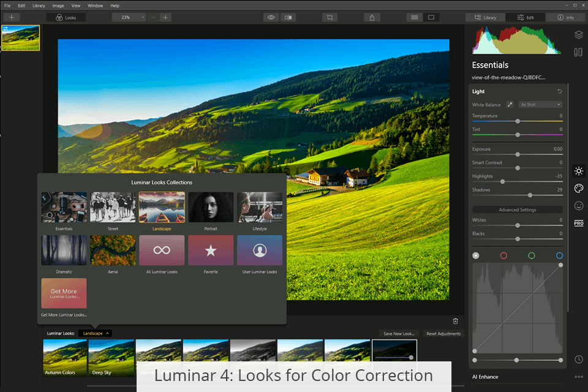Open the Looks toolbar button
This screenshot has width=588, height=392.
[66, 17]
